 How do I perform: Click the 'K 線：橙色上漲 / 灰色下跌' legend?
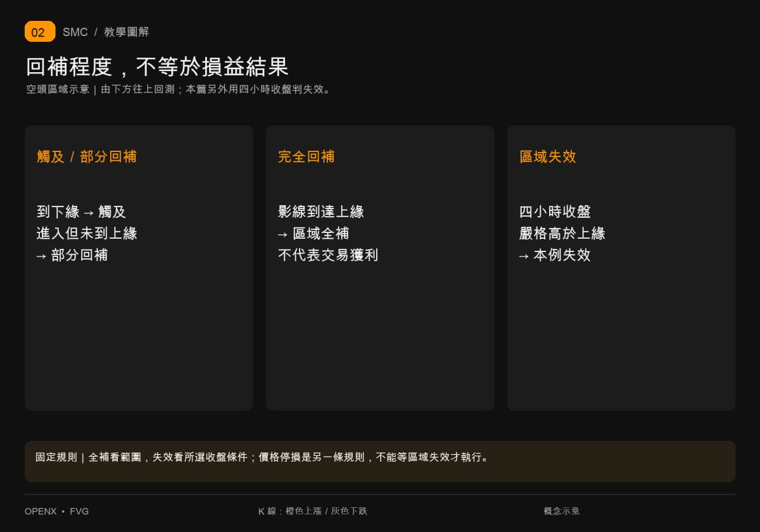tap(313, 511)
